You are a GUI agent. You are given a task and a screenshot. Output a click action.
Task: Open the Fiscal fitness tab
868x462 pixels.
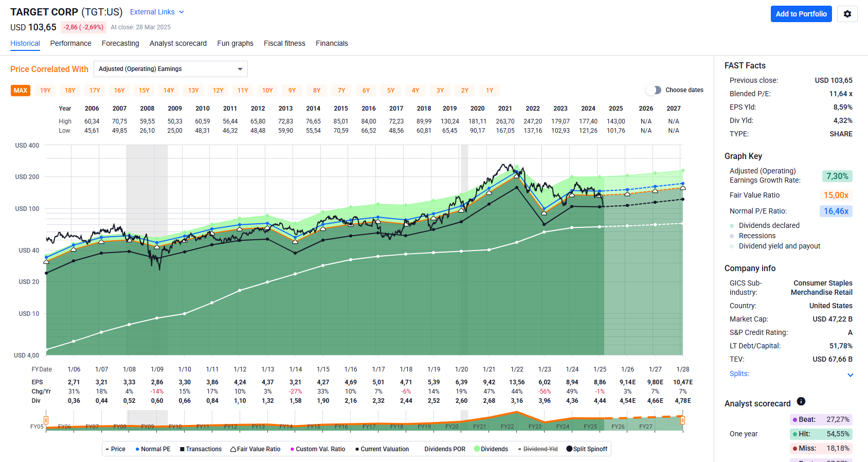284,43
